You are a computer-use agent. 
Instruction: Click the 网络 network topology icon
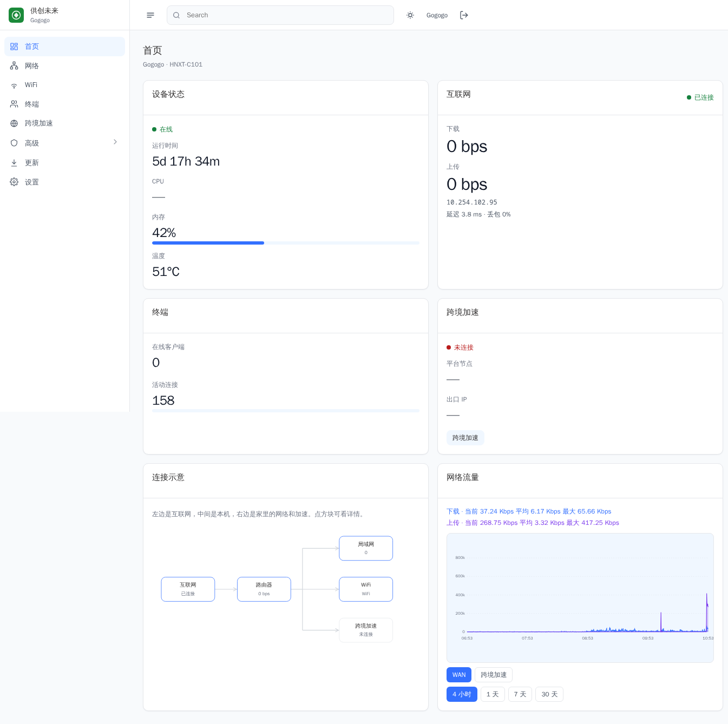(x=14, y=66)
